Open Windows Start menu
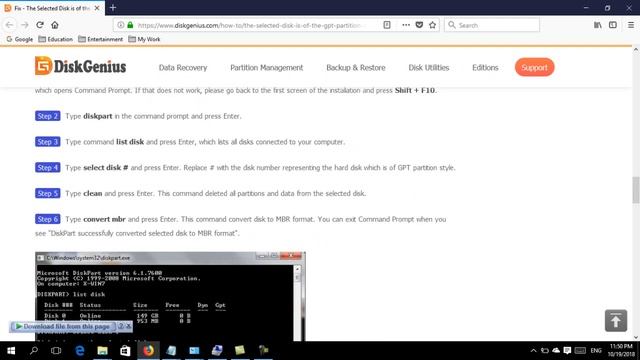This screenshot has width=640, height=360. click(x=11, y=350)
